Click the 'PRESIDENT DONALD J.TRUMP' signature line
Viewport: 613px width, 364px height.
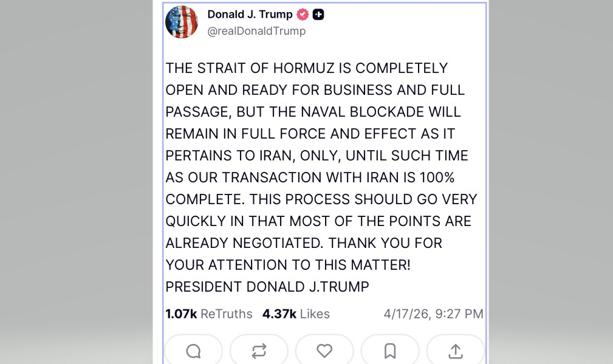click(267, 287)
